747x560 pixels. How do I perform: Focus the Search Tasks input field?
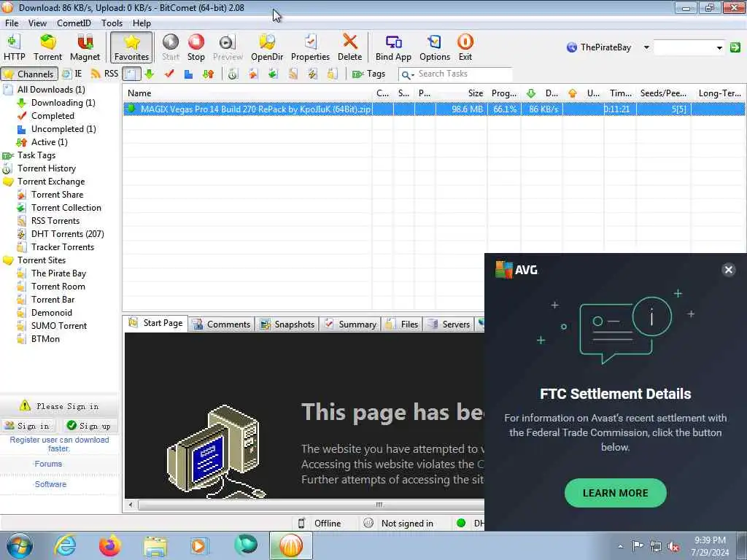pyautogui.click(x=464, y=74)
